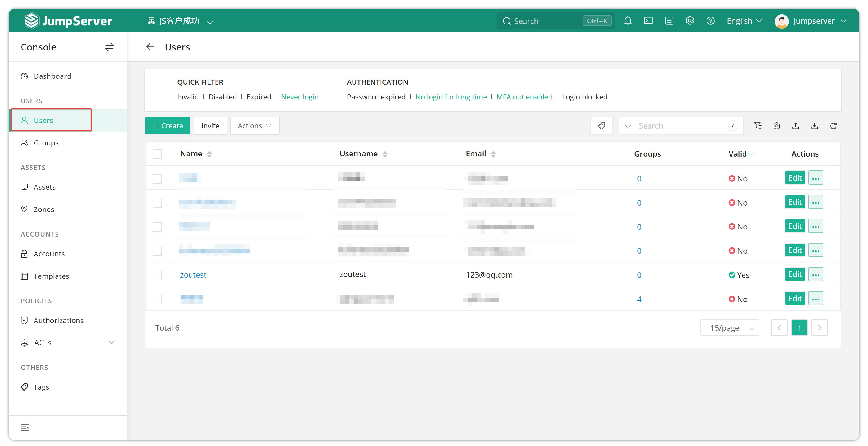Click the tag filter icon beside search

click(x=601, y=126)
